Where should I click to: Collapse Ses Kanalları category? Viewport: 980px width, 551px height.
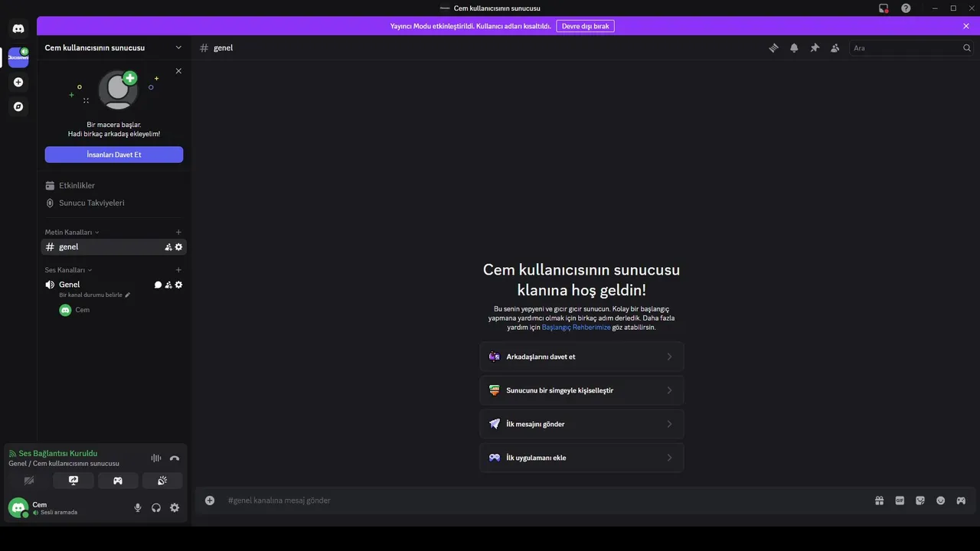pyautogui.click(x=68, y=269)
